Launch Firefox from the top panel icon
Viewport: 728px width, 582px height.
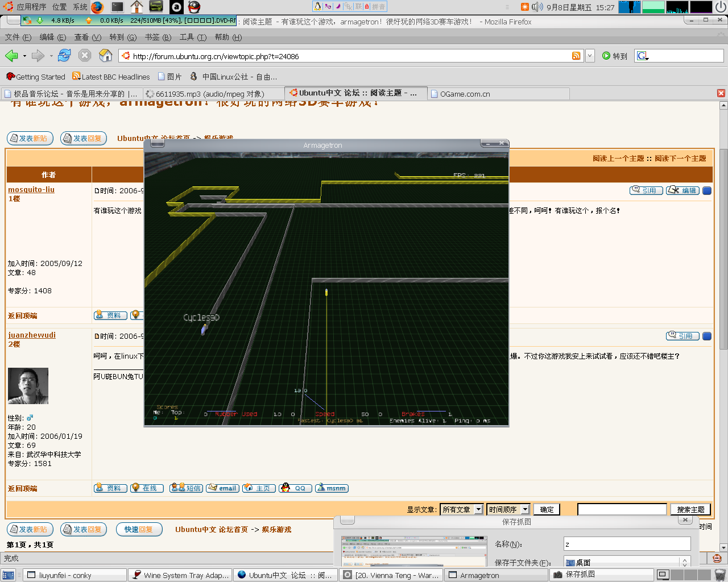[97, 7]
